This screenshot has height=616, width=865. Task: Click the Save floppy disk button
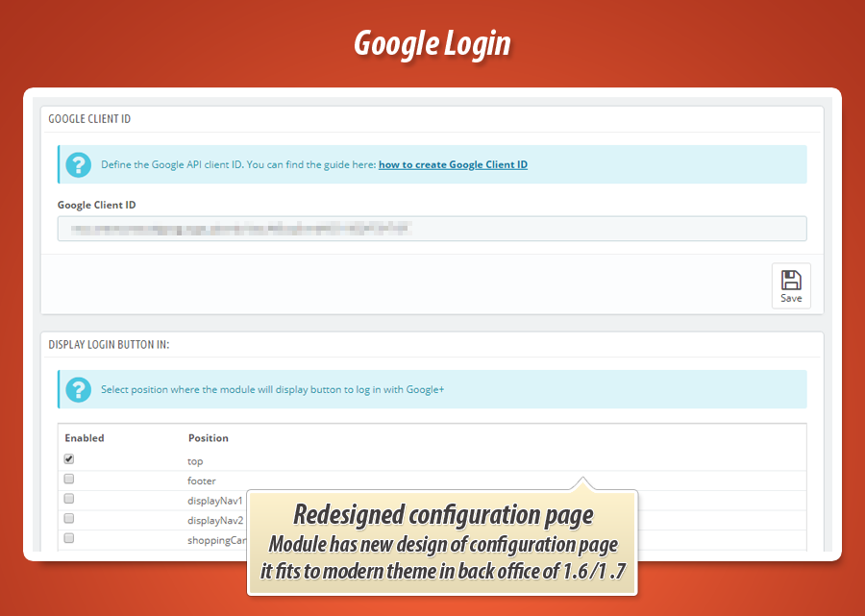[791, 285]
